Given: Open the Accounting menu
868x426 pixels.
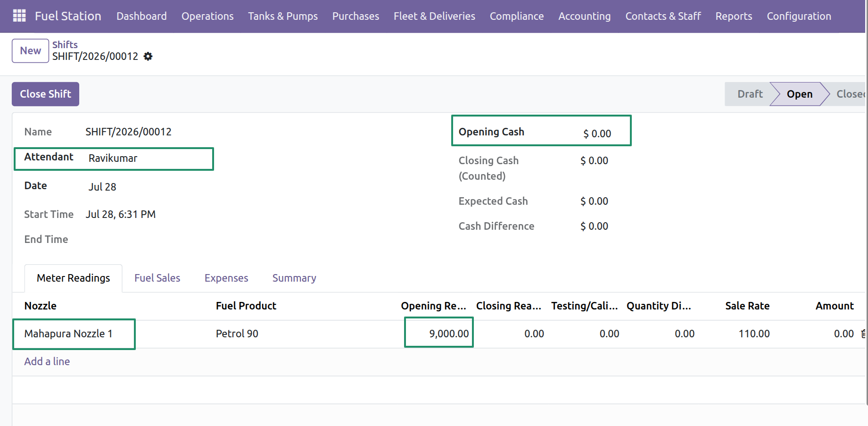Looking at the screenshot, I should click(x=585, y=16).
